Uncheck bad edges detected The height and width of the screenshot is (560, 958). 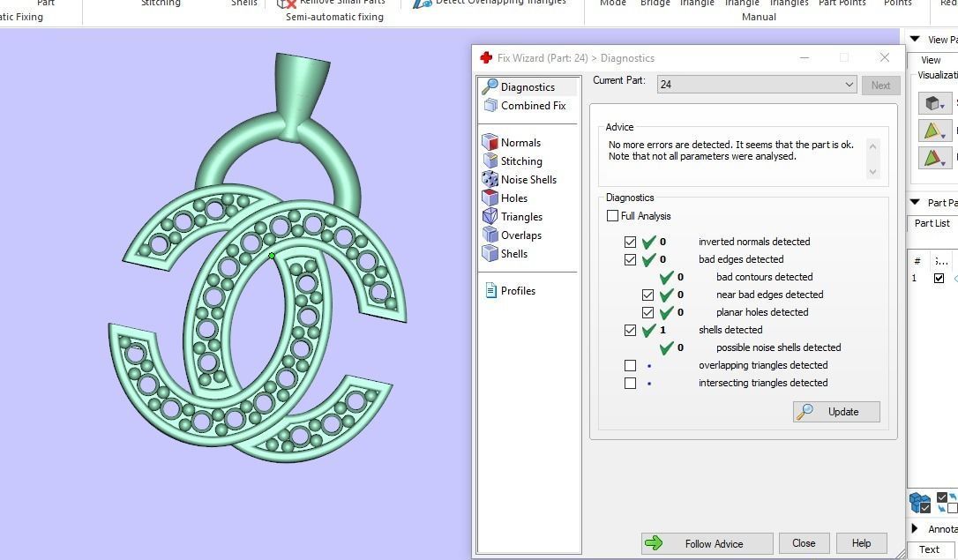pyautogui.click(x=631, y=259)
